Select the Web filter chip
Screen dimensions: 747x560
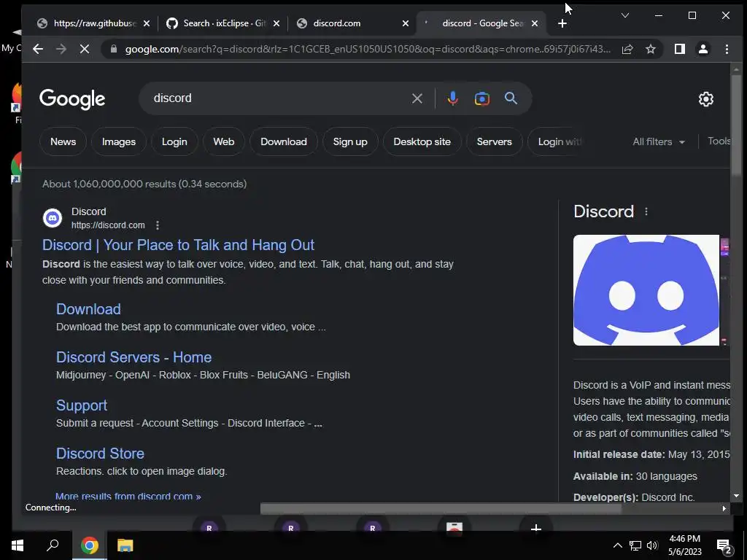(223, 142)
